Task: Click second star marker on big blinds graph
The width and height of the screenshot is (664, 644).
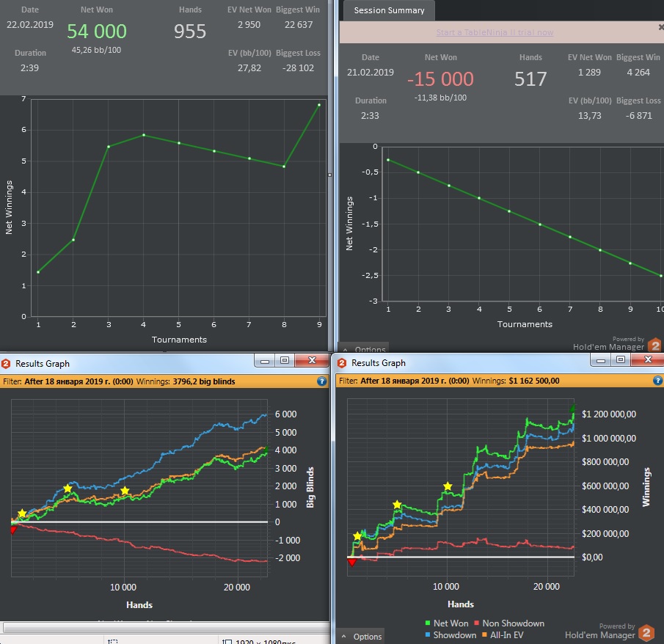Action: click(x=68, y=489)
